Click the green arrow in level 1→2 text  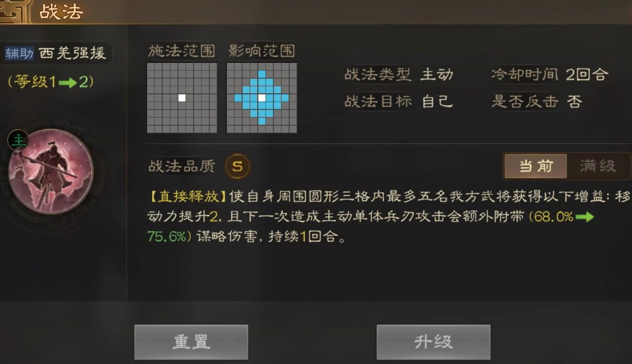click(67, 83)
